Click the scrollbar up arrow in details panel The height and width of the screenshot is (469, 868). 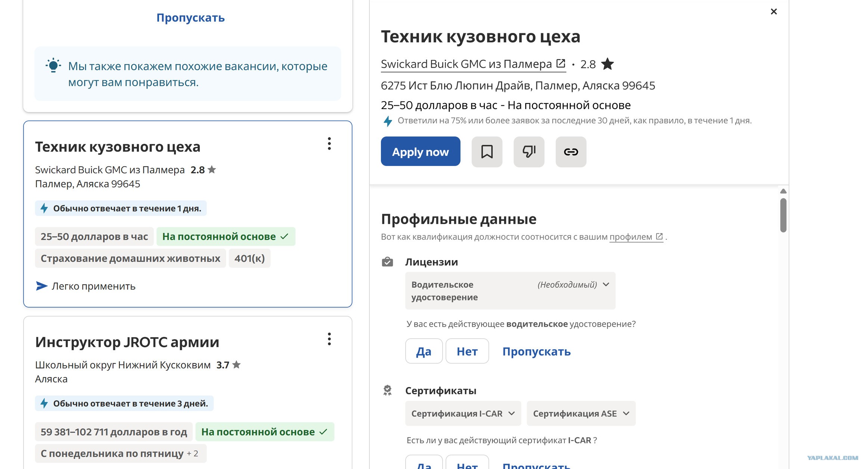(783, 191)
